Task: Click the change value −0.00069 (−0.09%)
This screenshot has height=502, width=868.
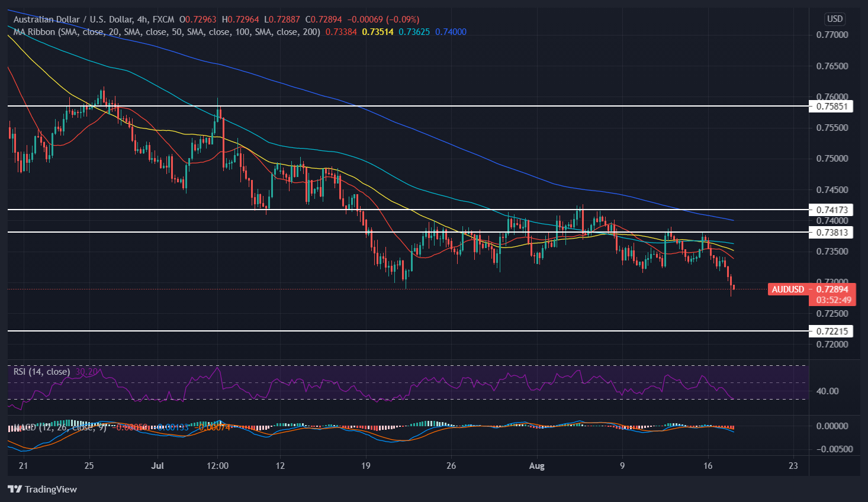Action: (382, 20)
